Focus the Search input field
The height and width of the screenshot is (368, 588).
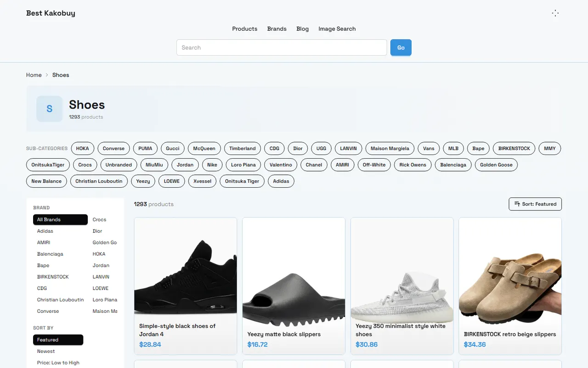click(x=282, y=47)
